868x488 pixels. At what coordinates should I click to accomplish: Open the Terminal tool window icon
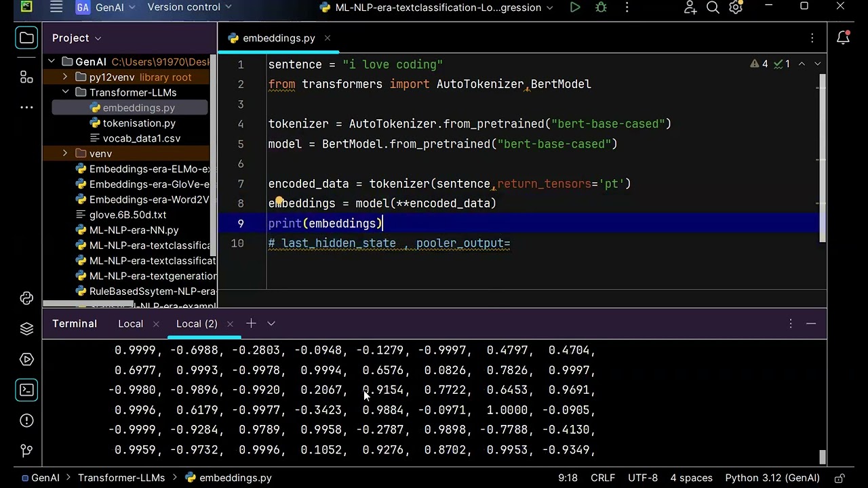click(26, 390)
